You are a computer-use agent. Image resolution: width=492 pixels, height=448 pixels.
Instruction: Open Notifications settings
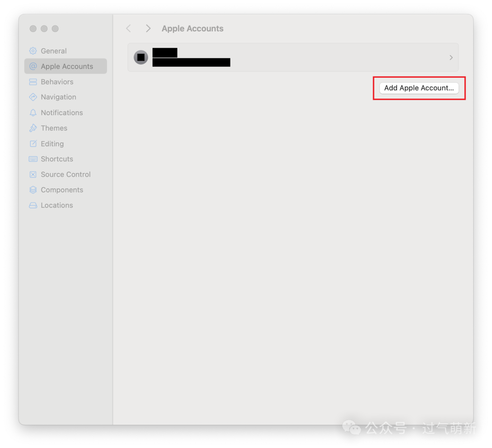(66, 112)
